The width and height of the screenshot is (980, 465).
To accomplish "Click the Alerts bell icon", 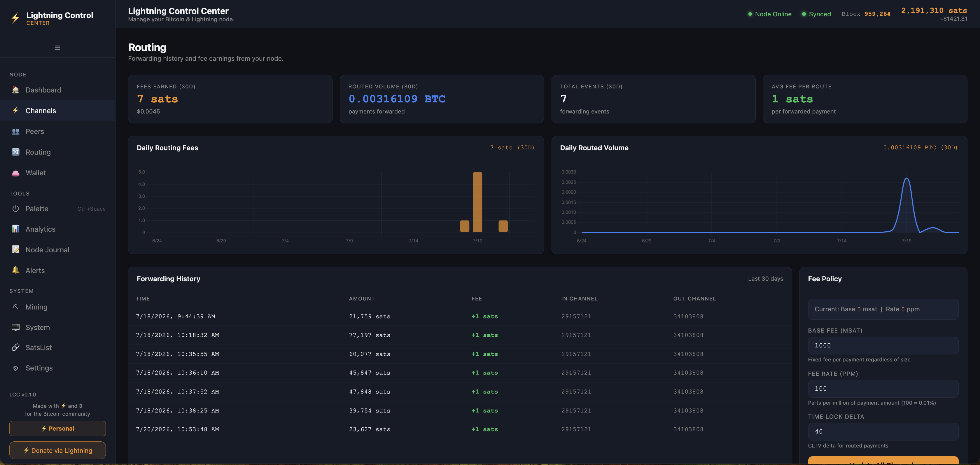I will pos(15,270).
